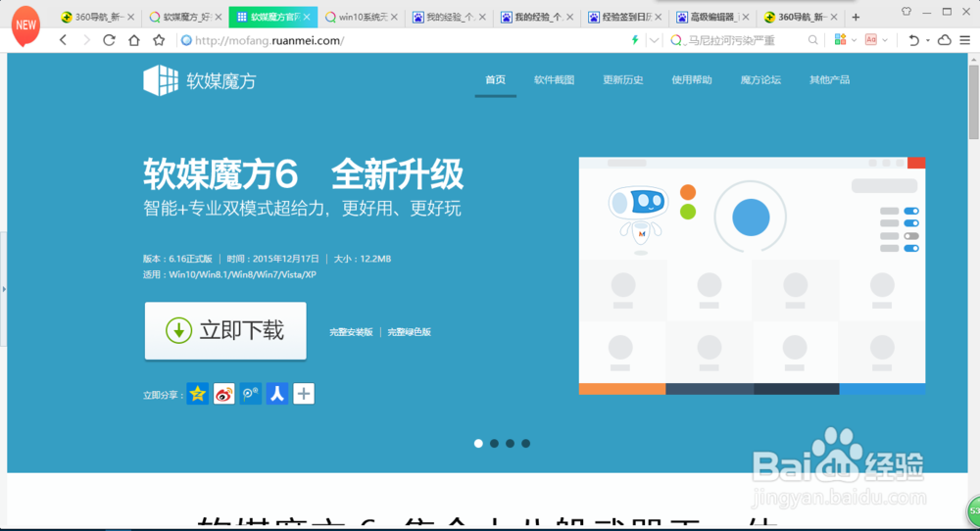The image size is (980, 531).
Task: Restore closed tab with undo arrow
Action: [x=913, y=40]
